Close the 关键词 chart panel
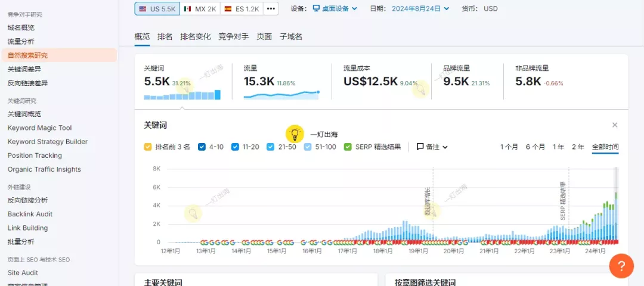This screenshot has height=286, width=644. tap(615, 125)
